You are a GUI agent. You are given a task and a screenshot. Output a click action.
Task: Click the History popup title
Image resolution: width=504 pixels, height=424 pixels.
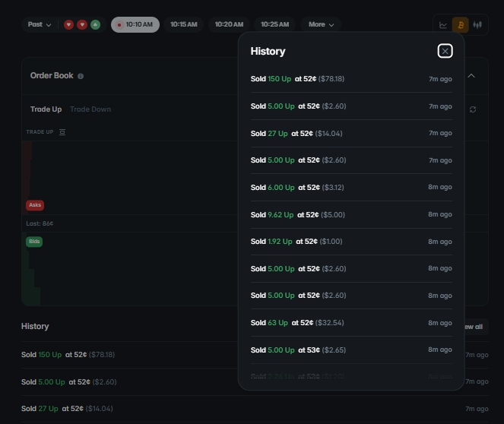click(x=268, y=52)
